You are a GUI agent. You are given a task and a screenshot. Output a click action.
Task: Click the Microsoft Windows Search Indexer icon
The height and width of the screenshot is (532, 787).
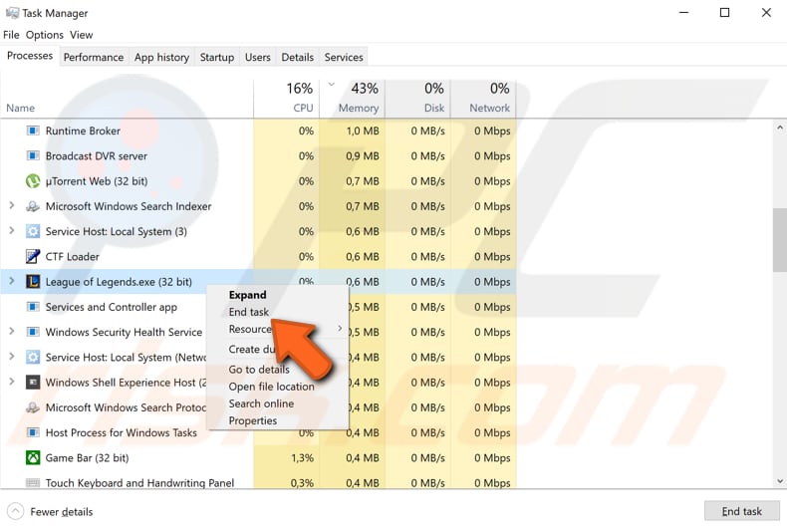[x=33, y=206]
